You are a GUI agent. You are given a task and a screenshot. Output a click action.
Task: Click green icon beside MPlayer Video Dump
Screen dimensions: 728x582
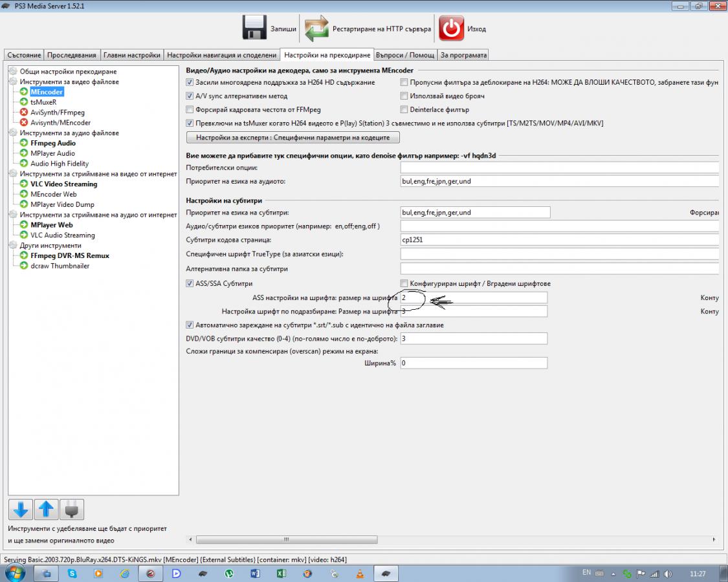(x=24, y=204)
